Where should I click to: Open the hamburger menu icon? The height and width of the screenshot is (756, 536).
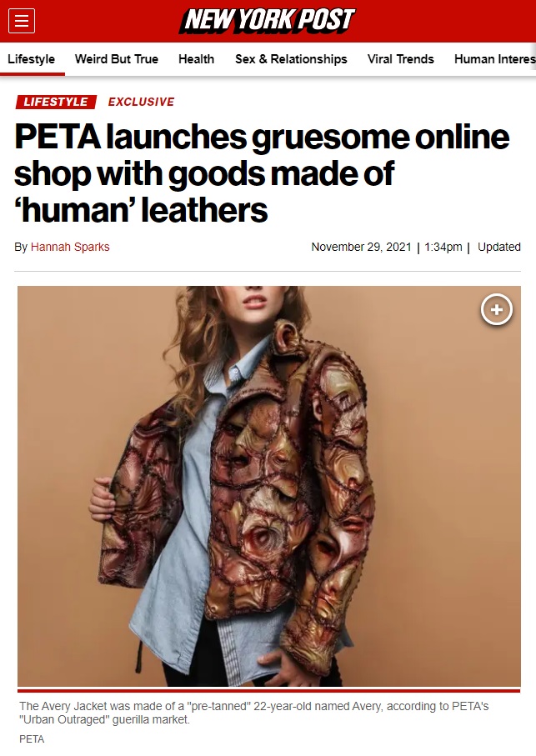22,21
